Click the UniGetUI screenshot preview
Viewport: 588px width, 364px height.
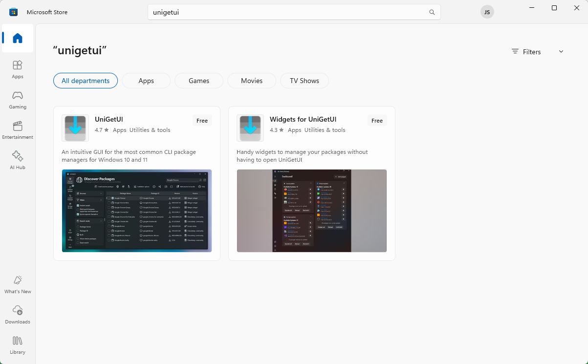click(136, 211)
